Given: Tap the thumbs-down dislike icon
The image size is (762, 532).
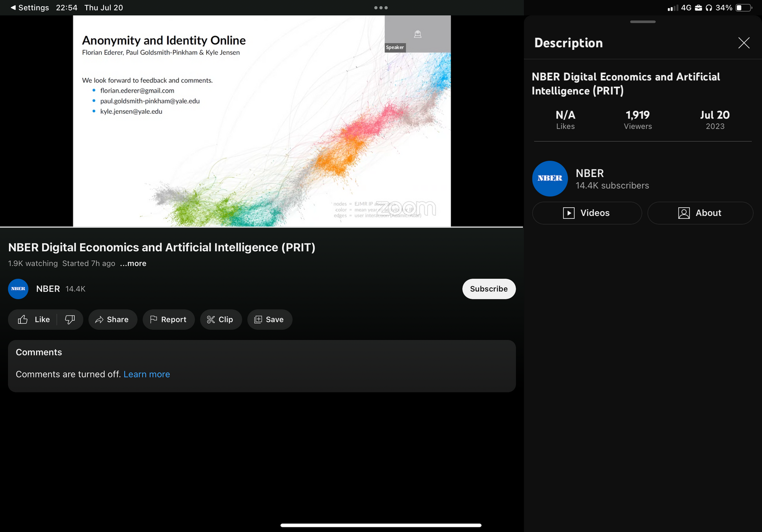Looking at the screenshot, I should pos(70,319).
